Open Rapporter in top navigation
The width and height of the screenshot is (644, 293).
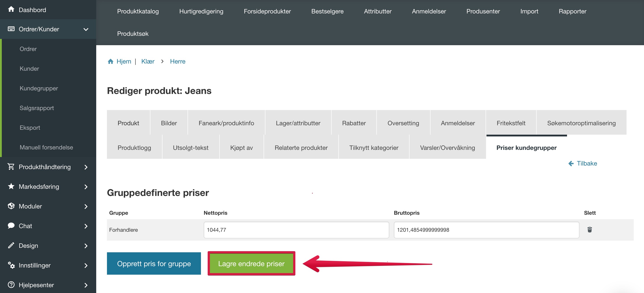click(x=572, y=11)
